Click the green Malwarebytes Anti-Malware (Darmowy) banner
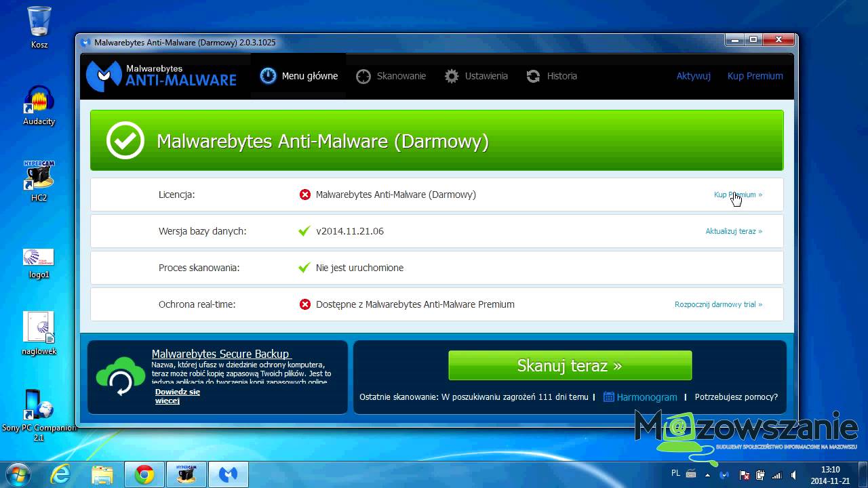 click(437, 140)
